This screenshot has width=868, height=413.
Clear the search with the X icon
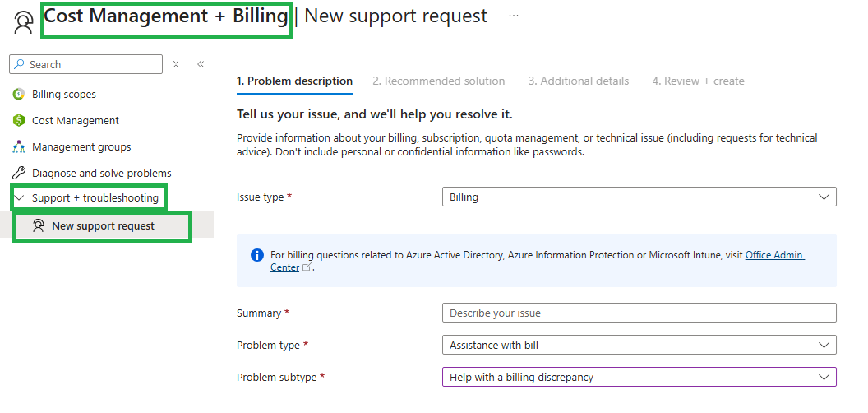pos(175,64)
